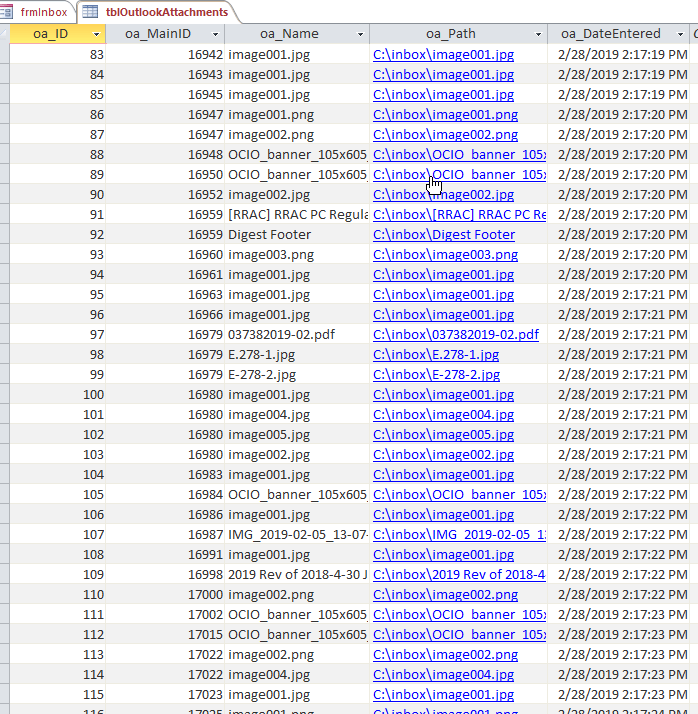Click oa_Name cell [RRAC] RRAC PC Regula
Image resolution: width=698 pixels, height=714 pixels.
coord(297,214)
